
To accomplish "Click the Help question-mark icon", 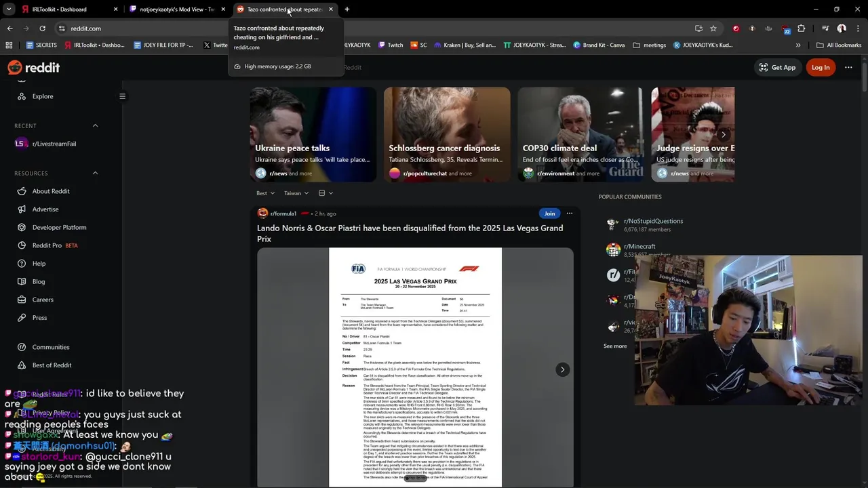I will pos(22,264).
